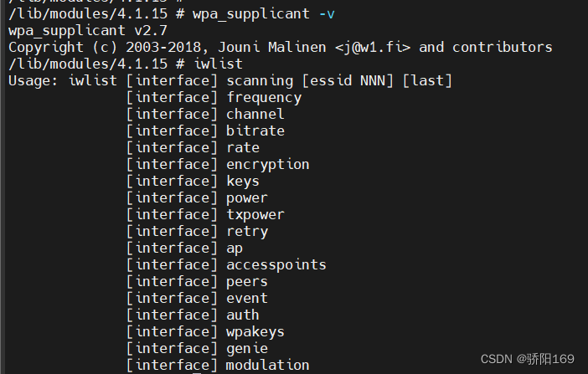This screenshot has width=588, height=374.
Task: Click the wpa_supplicant v2.7 version line
Action: 88,30
